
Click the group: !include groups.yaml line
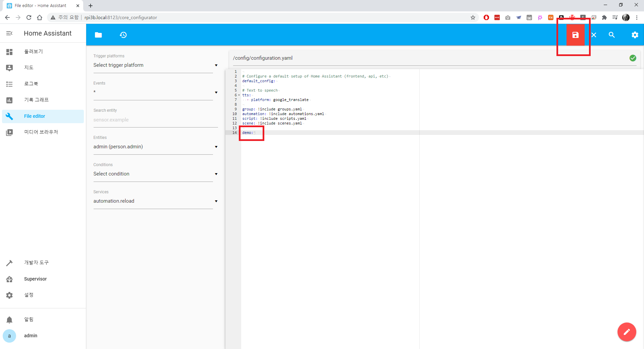tap(272, 109)
